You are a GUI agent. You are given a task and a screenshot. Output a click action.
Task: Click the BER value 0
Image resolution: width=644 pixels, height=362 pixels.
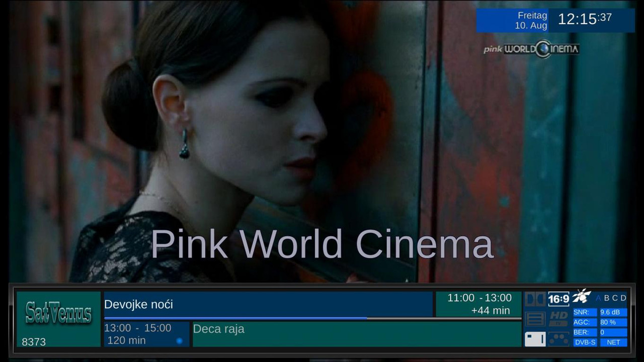click(613, 332)
